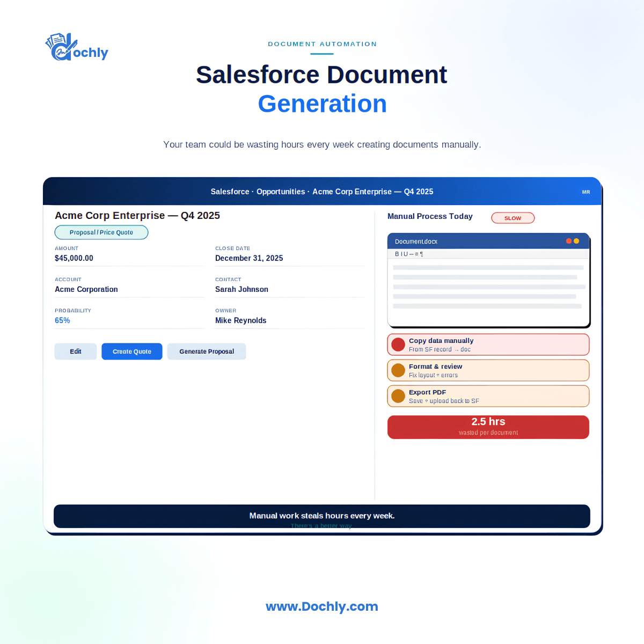Click the red circle beside Copy data manually
The width and height of the screenshot is (644, 644).
pos(398,345)
